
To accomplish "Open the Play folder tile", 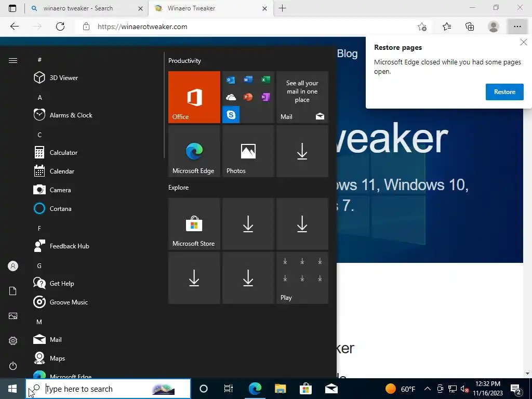I will pos(302,278).
